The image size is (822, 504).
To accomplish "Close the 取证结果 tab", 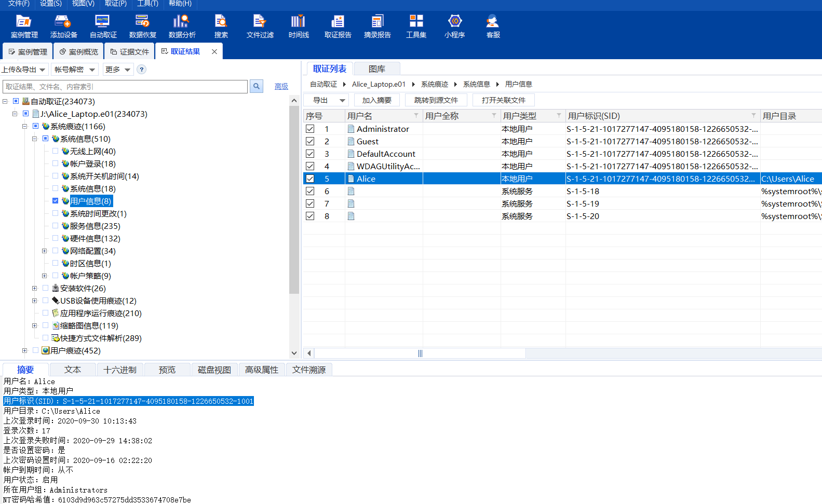I will click(214, 51).
